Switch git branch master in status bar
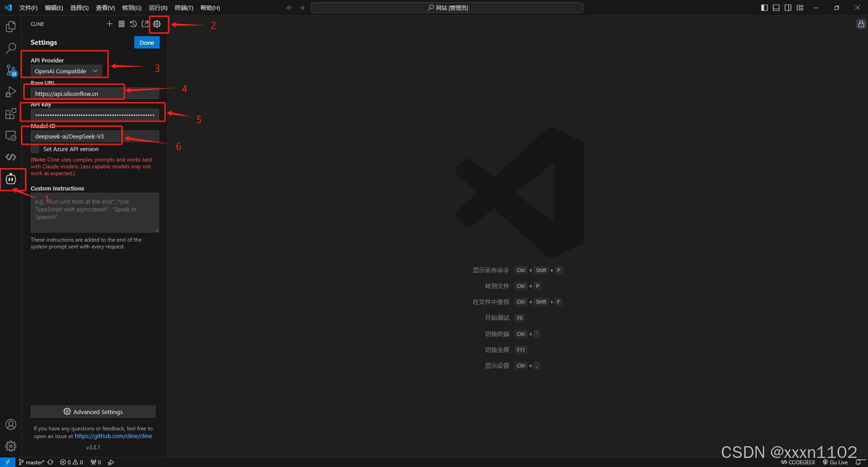This screenshot has width=868, height=467. pos(31,462)
